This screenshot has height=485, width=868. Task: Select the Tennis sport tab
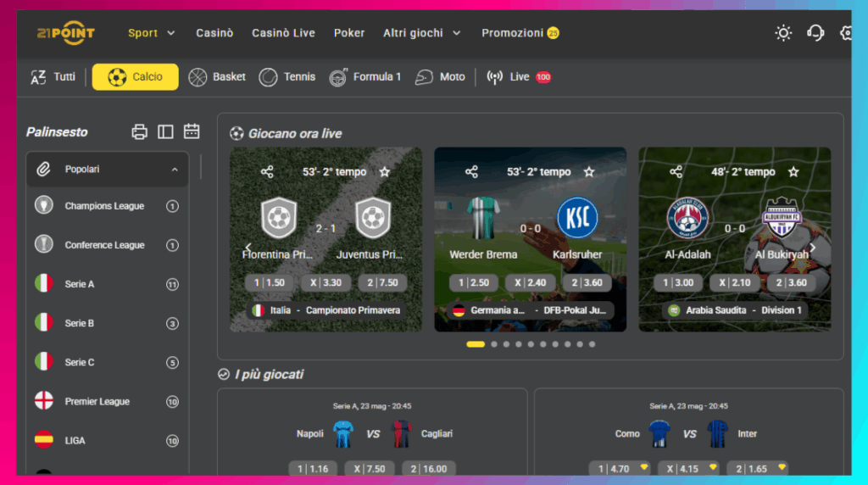pyautogui.click(x=287, y=77)
